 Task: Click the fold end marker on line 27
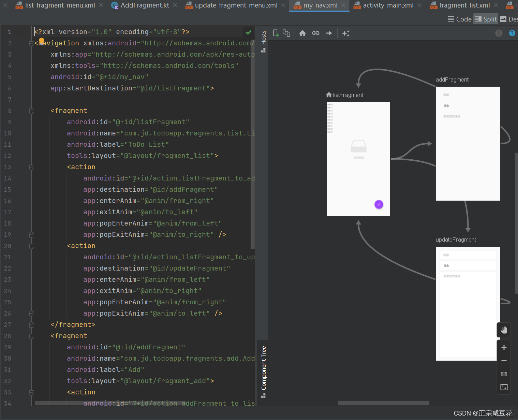[31, 325]
